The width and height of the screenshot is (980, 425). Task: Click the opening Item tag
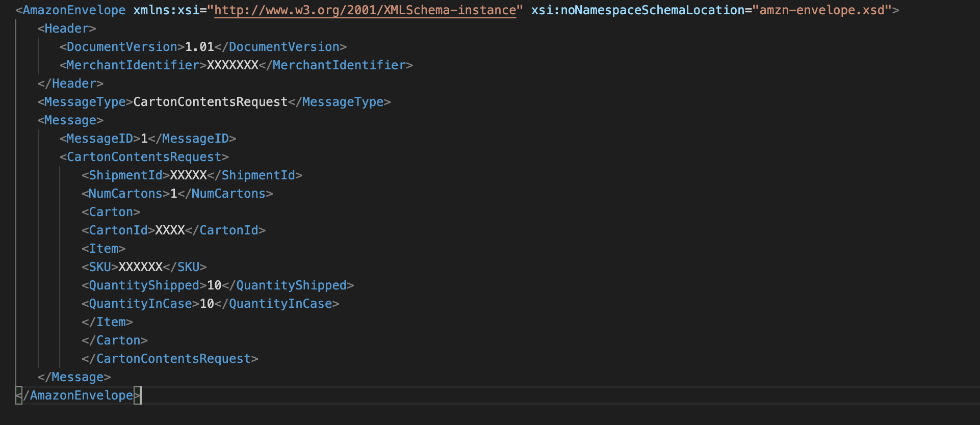pos(104,249)
